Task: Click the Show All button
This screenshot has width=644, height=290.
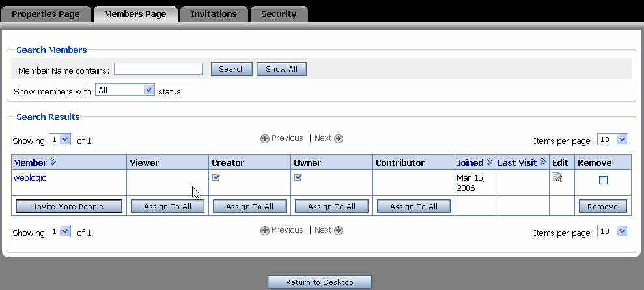Action: coord(281,69)
